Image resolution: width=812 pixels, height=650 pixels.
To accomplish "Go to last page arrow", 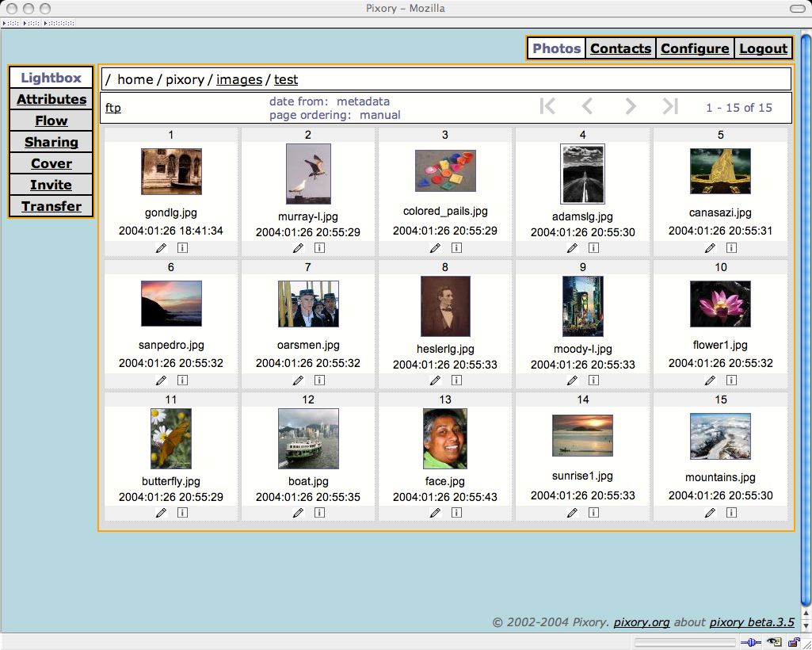I will 670,106.
